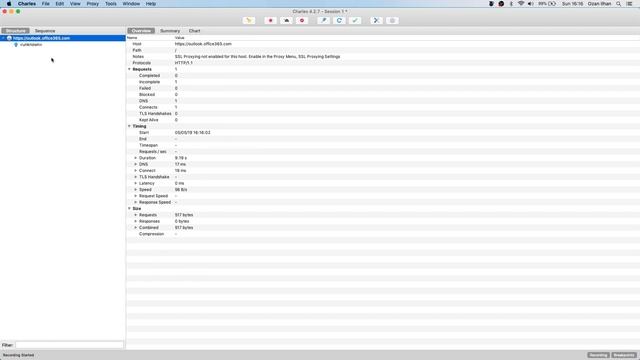Viewport: 640px width, 360px height.
Task: Expand the DNS timing row (17 ms)
Action: pos(136,164)
